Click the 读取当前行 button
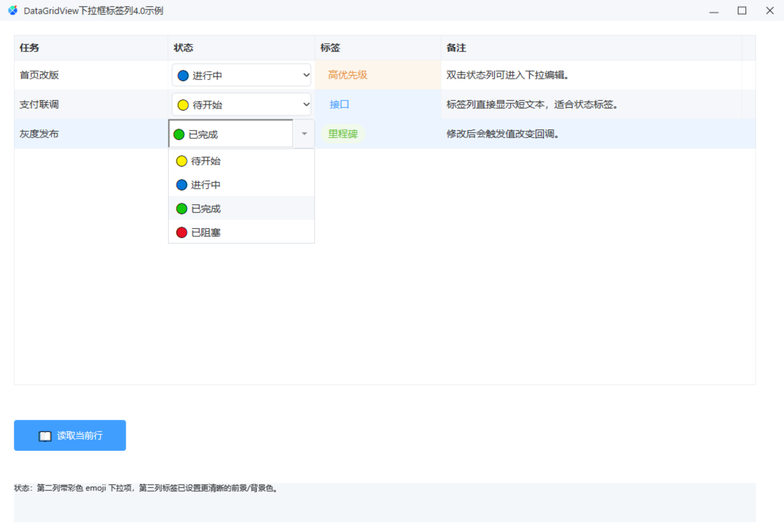The height and width of the screenshot is (532, 784). [70, 435]
